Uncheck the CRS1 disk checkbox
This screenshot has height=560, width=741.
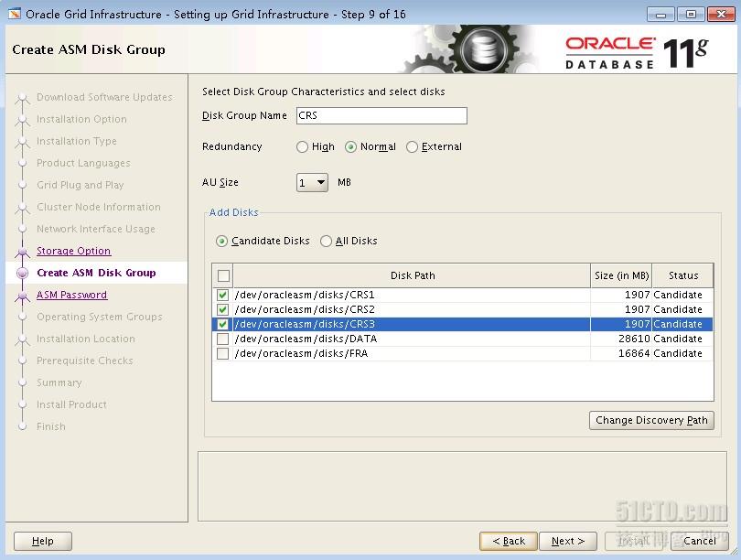(x=222, y=295)
